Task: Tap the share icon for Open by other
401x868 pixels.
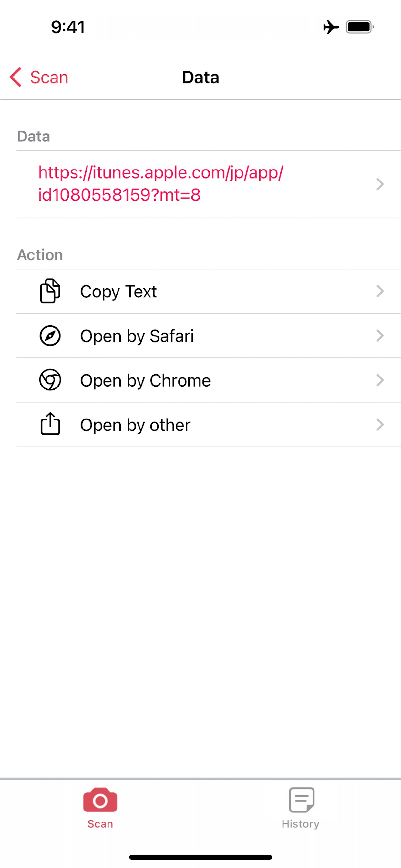Action: click(x=50, y=424)
